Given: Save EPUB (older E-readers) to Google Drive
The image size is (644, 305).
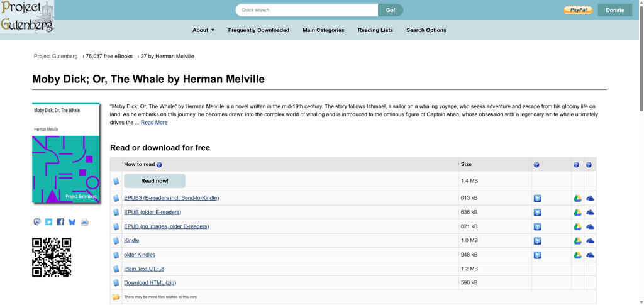Looking at the screenshot, I should point(577,213).
